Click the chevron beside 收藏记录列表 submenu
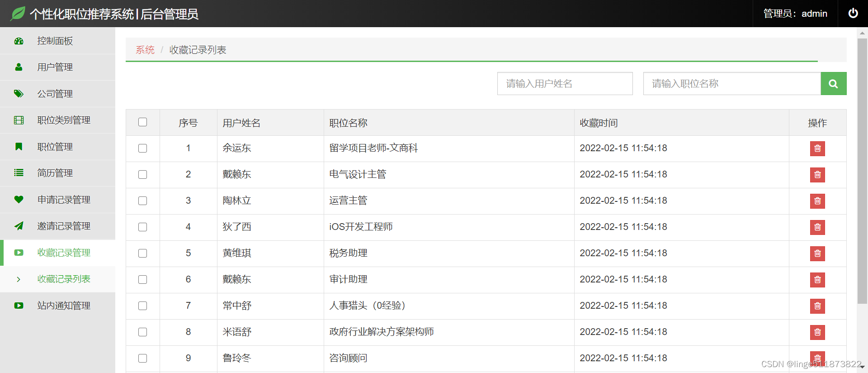 19,279
